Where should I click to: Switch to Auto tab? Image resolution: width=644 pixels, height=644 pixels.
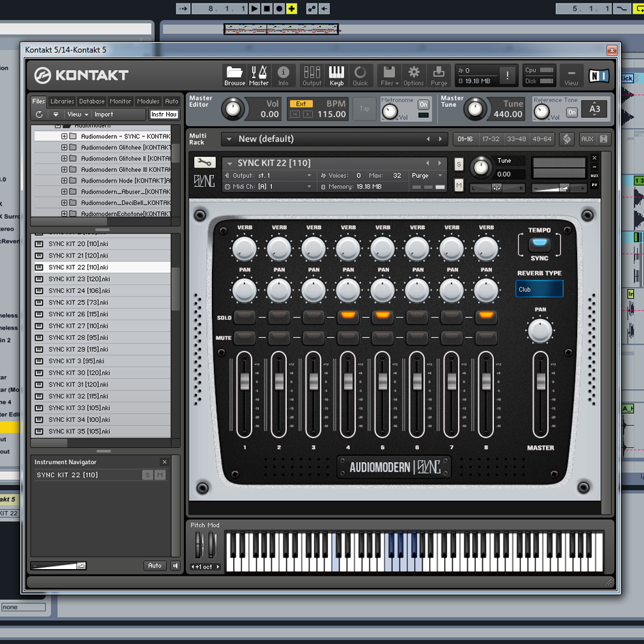(x=172, y=101)
